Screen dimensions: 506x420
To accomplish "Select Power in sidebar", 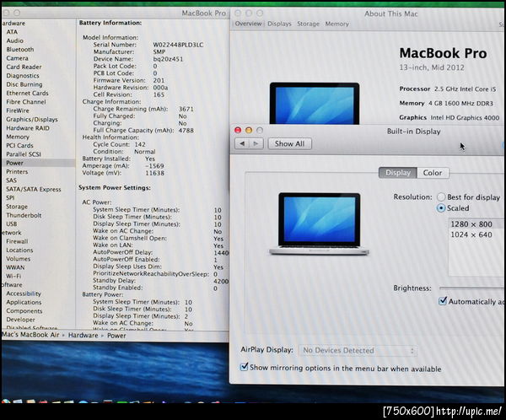I will pos(15,163).
